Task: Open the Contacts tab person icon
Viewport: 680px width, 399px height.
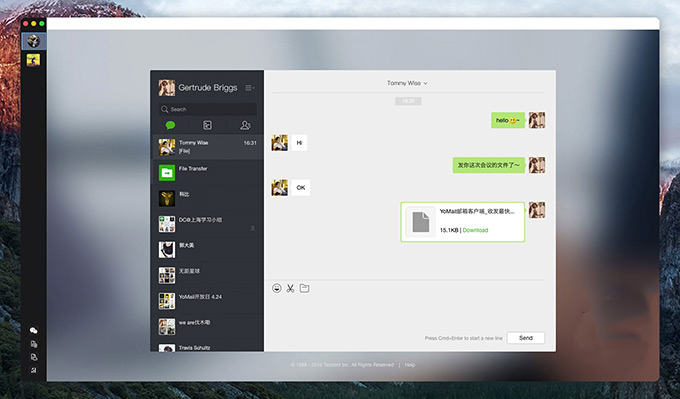Action: click(245, 125)
